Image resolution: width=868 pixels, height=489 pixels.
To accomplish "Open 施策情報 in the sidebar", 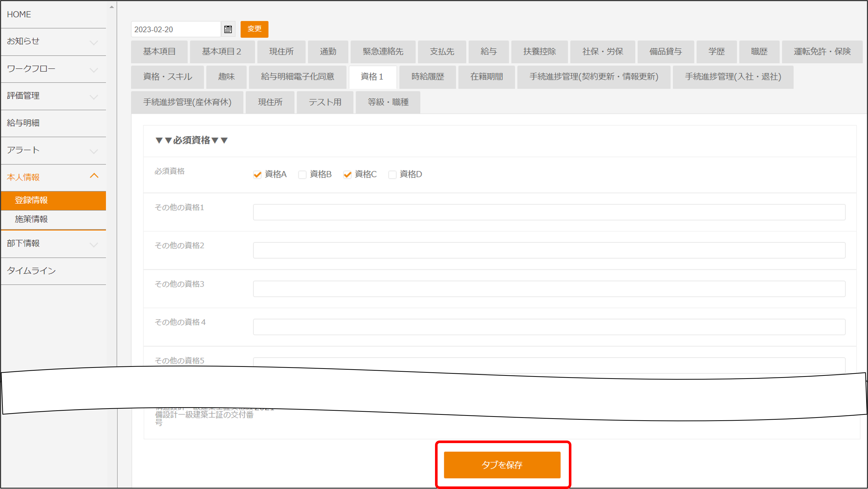I will (31, 219).
